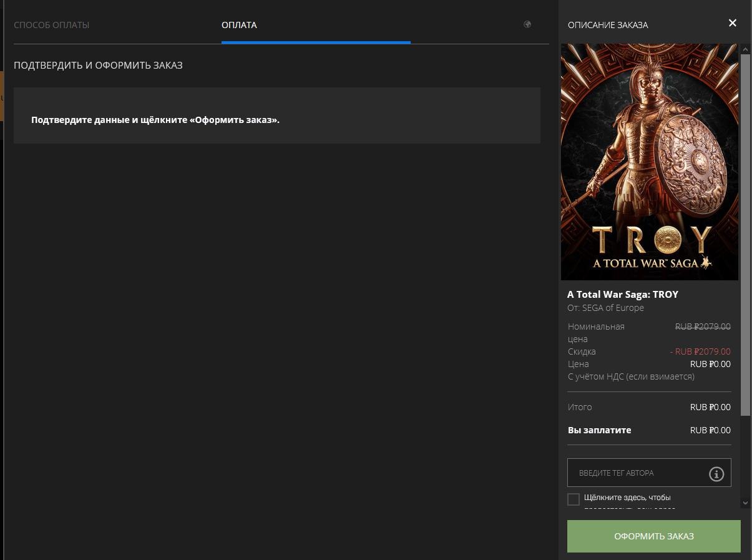The height and width of the screenshot is (560, 752).
Task: Click the 'Вы заплатите' amount RUB ₽0.00
Action: pos(710,430)
